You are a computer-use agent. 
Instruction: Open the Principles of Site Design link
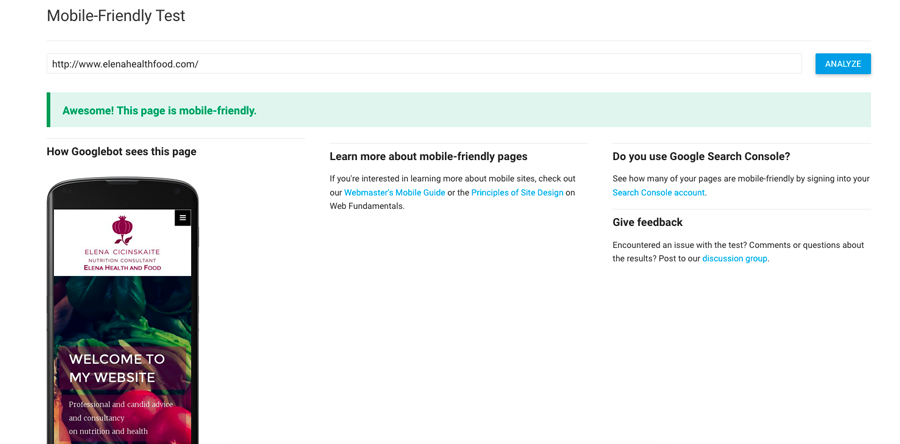coord(517,193)
